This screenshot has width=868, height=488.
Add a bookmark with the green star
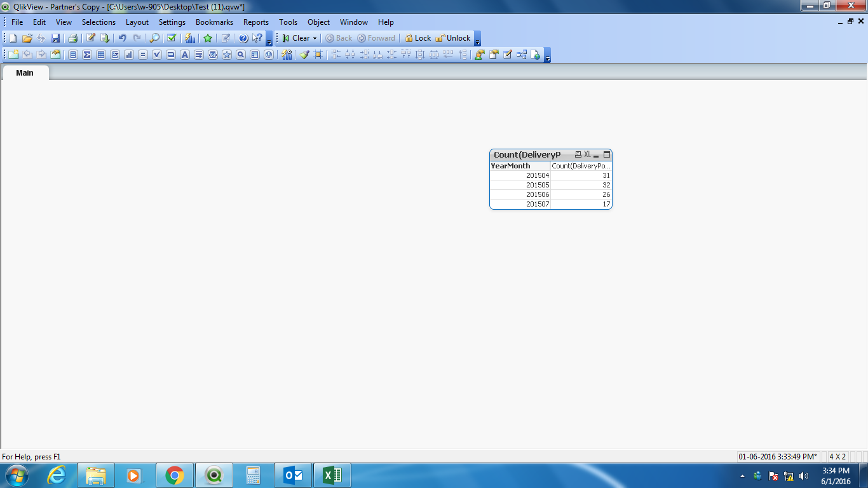[208, 38]
